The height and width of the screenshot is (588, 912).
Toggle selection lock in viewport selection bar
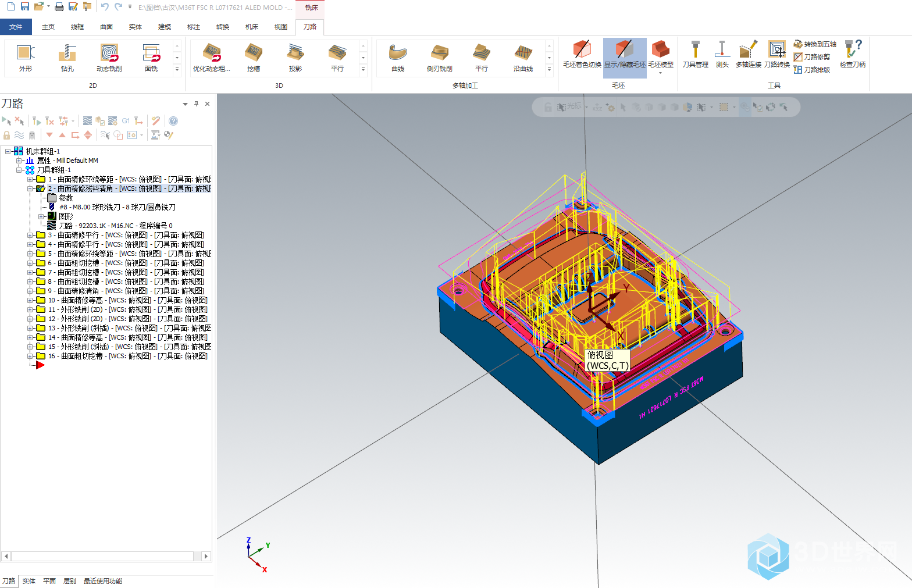click(x=548, y=107)
